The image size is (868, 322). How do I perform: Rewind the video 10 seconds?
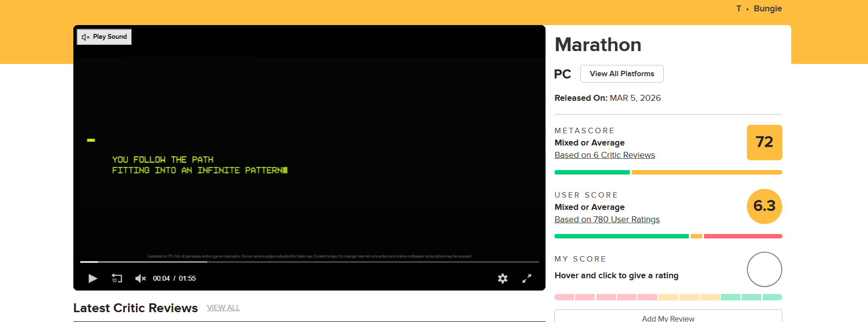pyautogui.click(x=117, y=279)
